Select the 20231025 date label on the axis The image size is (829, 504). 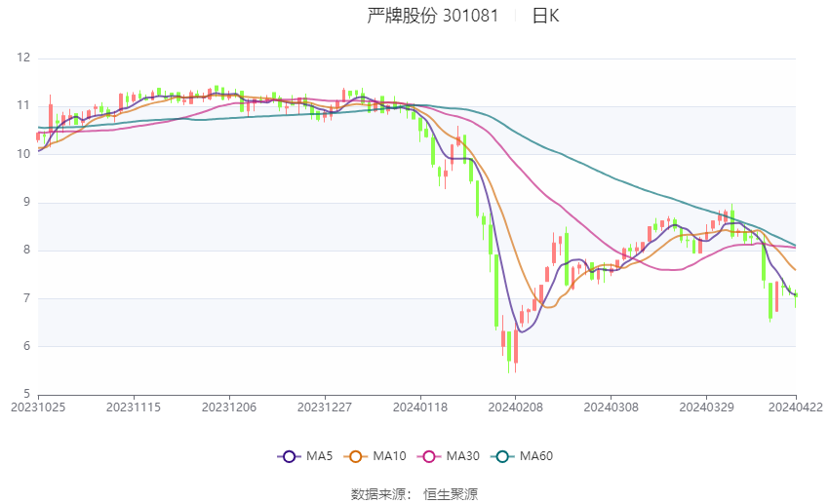[38, 407]
